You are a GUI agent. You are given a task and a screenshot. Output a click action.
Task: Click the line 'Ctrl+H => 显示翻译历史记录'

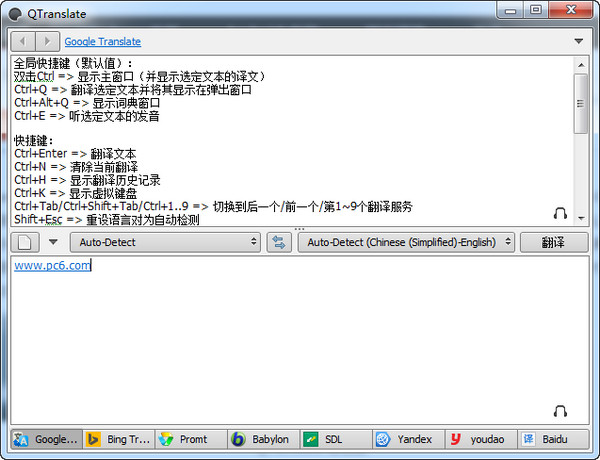click(x=87, y=180)
